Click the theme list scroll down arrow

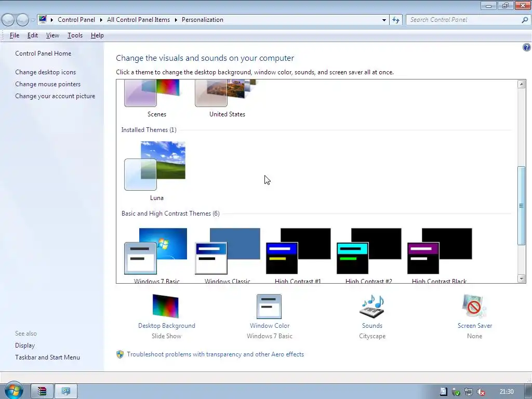522,278
